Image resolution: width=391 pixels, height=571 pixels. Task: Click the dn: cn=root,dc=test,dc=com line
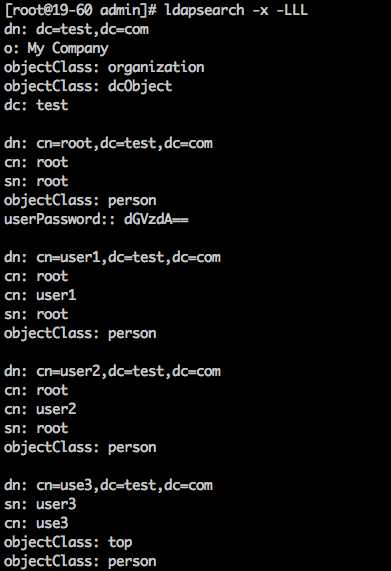pos(108,143)
